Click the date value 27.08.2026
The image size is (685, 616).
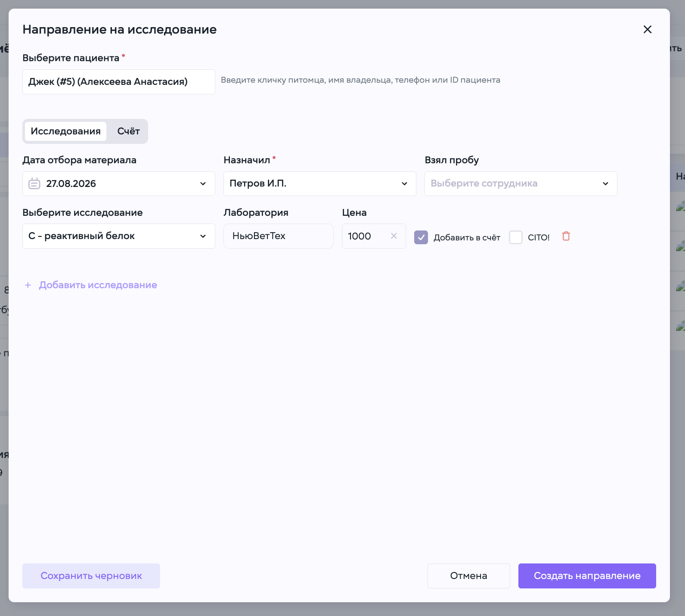click(71, 184)
